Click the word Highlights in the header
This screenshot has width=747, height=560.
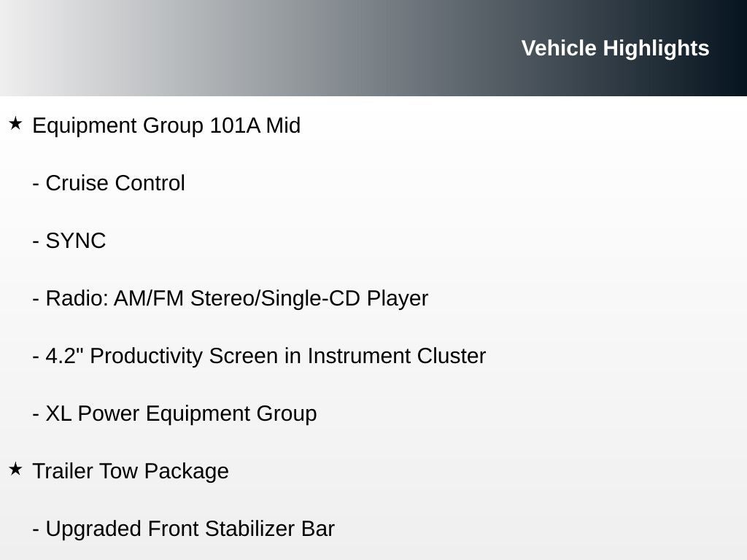coord(656,48)
